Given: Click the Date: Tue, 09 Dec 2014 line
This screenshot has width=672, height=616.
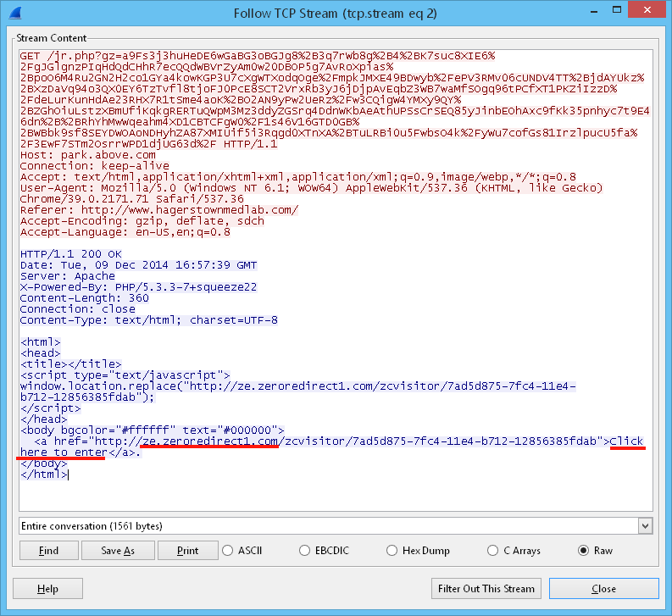Looking at the screenshot, I should click(x=138, y=265).
